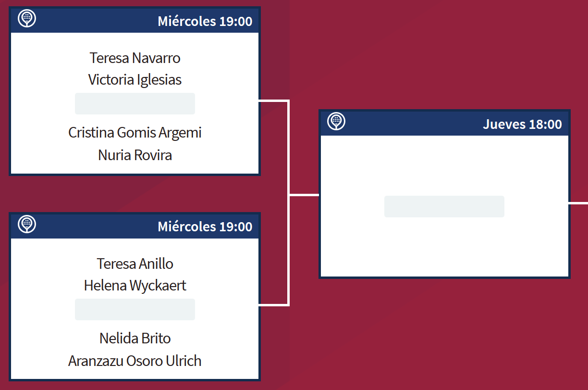Click on player Nuria Rovira
588x390 pixels.
(x=135, y=155)
